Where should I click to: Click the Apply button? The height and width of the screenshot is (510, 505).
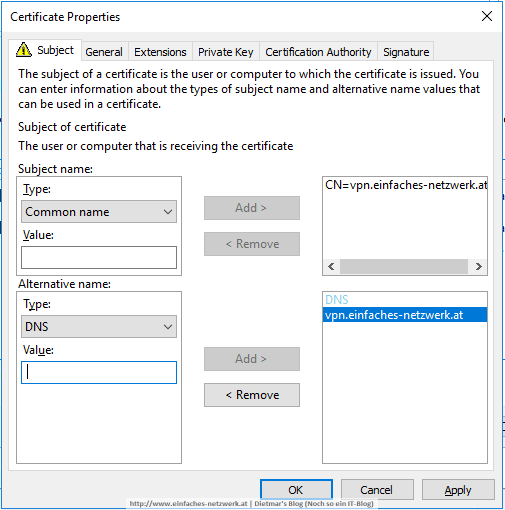click(x=458, y=490)
